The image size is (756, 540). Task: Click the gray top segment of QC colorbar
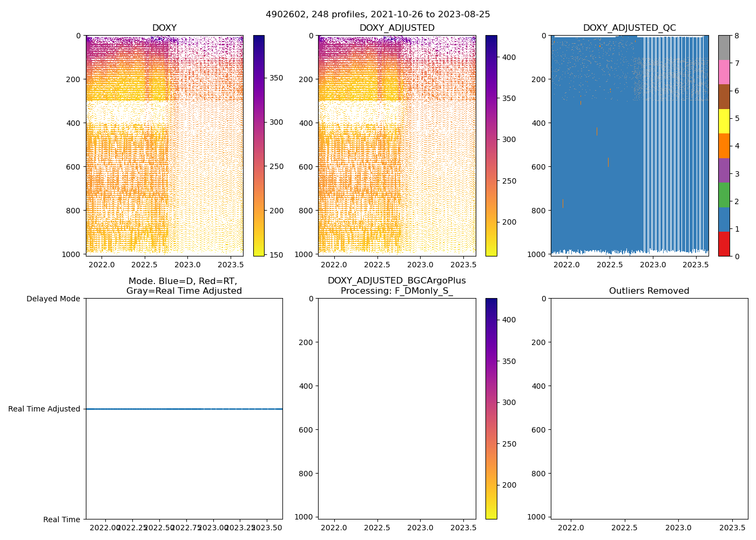coord(724,48)
